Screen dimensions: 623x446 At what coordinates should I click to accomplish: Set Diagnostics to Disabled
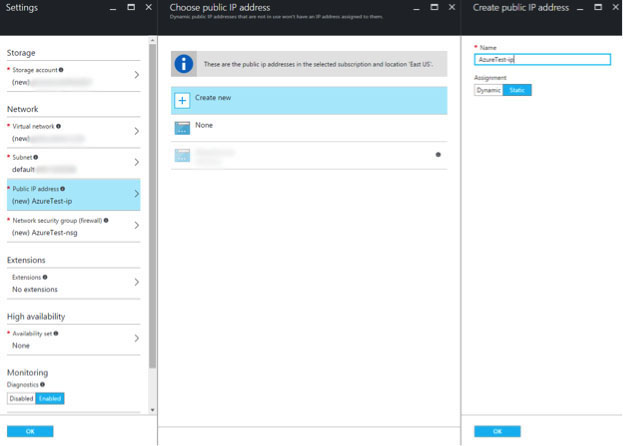[x=21, y=398]
